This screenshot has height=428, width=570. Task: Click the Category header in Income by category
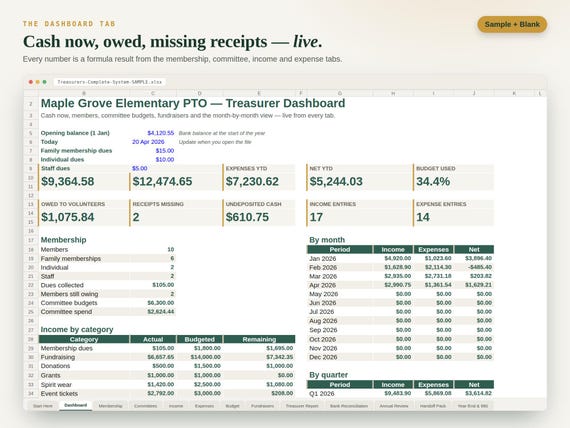(x=84, y=339)
